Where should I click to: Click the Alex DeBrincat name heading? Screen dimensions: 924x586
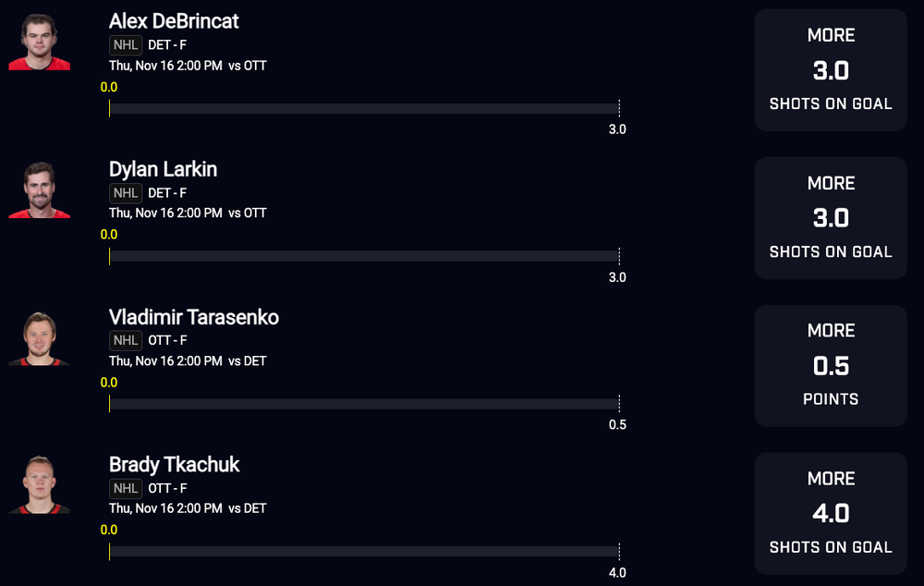click(x=174, y=21)
